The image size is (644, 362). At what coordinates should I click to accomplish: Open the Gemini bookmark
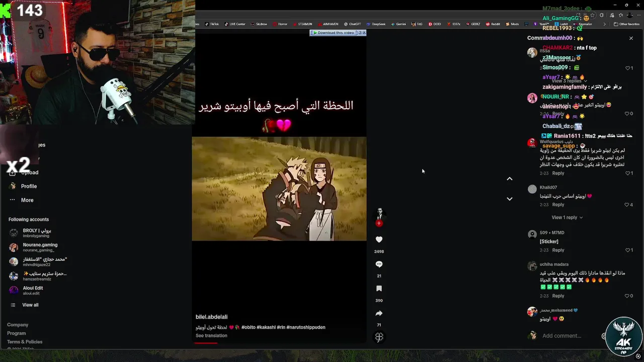(x=398, y=24)
